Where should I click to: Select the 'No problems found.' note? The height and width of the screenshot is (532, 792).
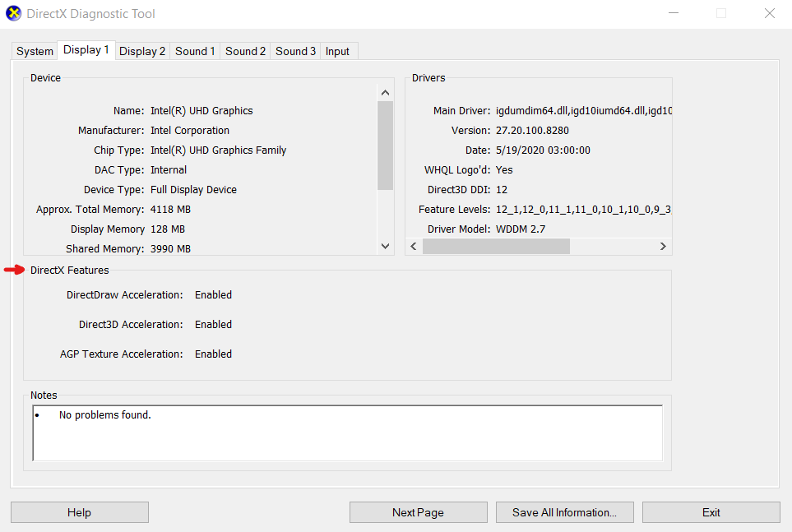(105, 414)
